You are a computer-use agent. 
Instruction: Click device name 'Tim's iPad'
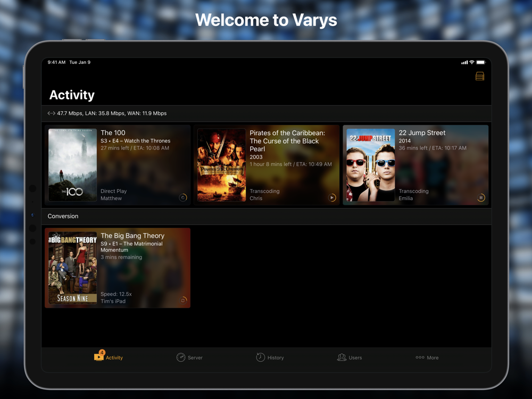[x=113, y=301]
